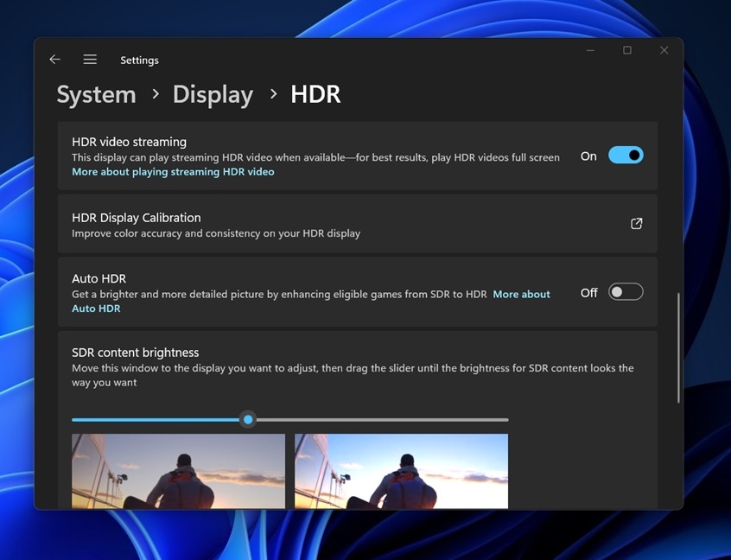731x560 pixels.
Task: Launch HDR Display Calibration via its external link icon
Action: click(636, 223)
